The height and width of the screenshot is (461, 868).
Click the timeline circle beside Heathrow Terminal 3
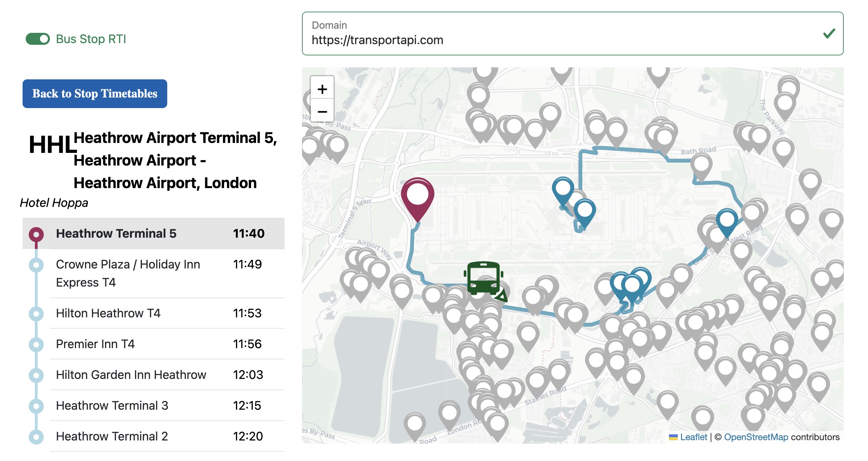tap(36, 406)
